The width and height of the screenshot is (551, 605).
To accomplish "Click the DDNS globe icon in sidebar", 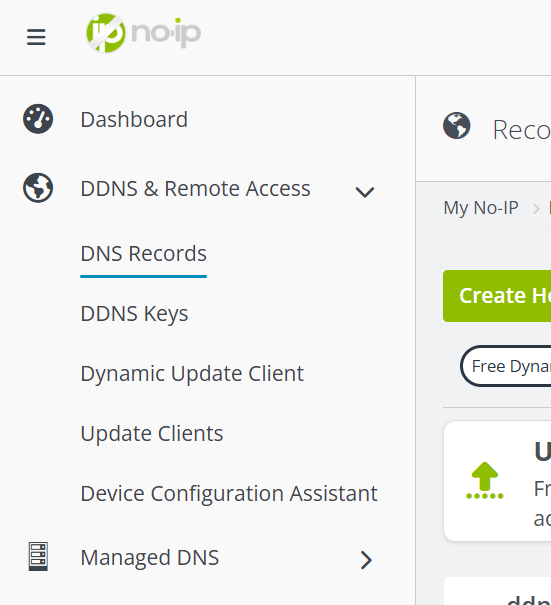I will click(x=38, y=188).
